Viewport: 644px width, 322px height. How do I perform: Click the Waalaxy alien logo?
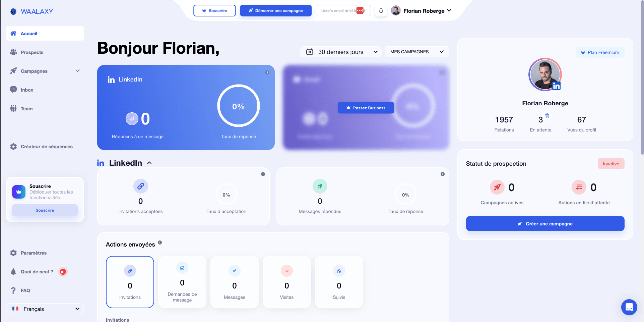pyautogui.click(x=13, y=12)
